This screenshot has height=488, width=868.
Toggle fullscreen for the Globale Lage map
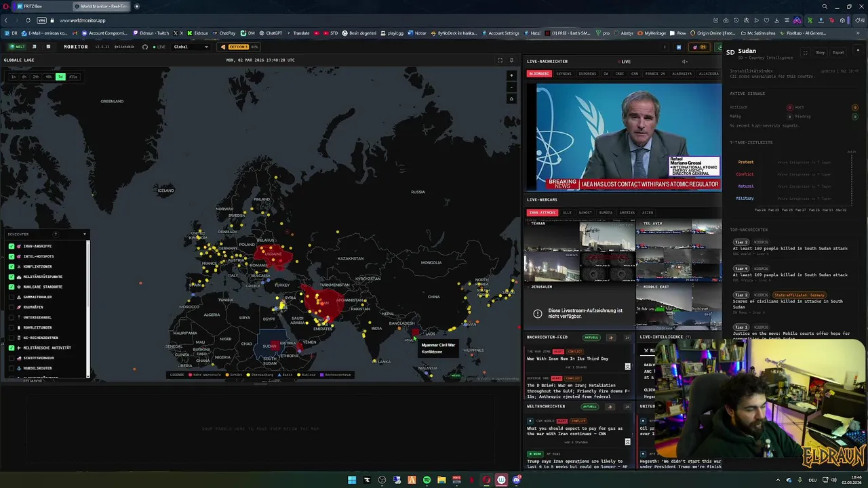[500, 60]
